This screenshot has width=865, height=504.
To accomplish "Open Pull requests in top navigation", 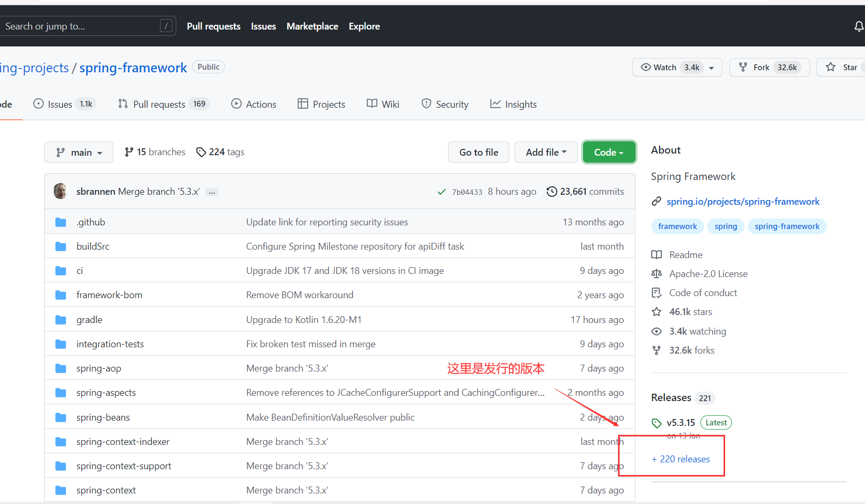I will (x=214, y=26).
